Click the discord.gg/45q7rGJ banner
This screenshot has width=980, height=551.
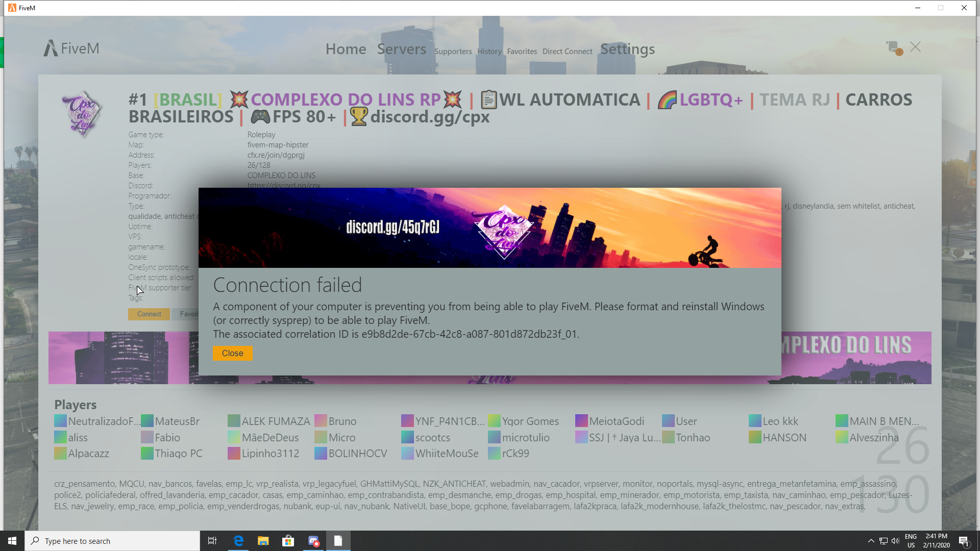tap(489, 228)
